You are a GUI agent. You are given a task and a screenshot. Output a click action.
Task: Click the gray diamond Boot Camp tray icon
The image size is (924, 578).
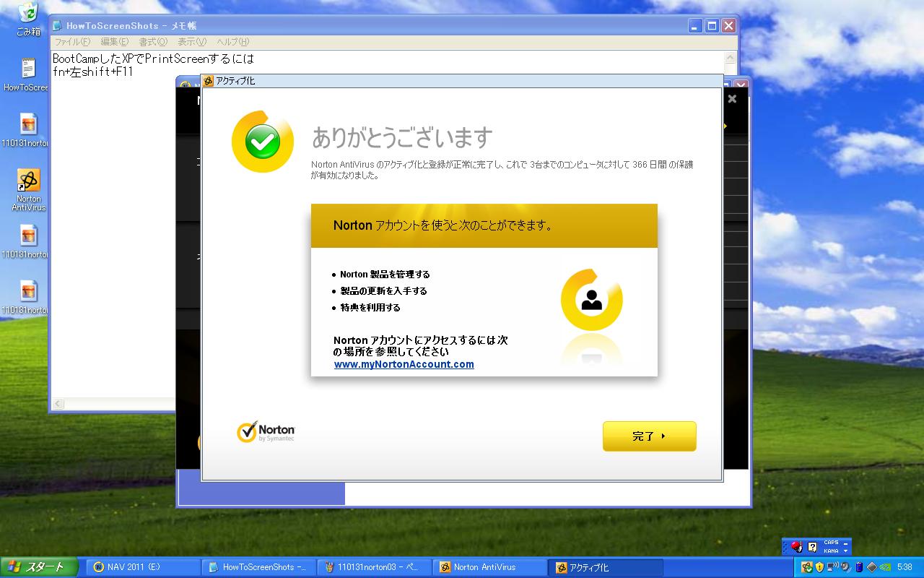871,567
